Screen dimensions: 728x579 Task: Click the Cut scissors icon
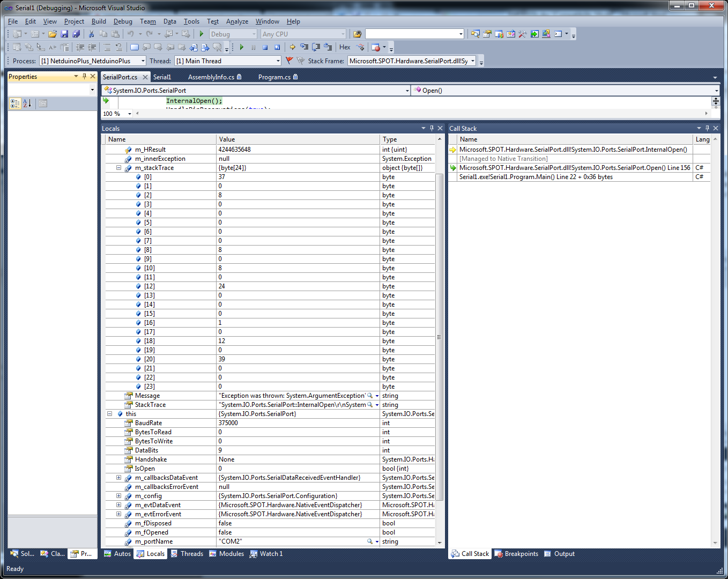click(91, 34)
